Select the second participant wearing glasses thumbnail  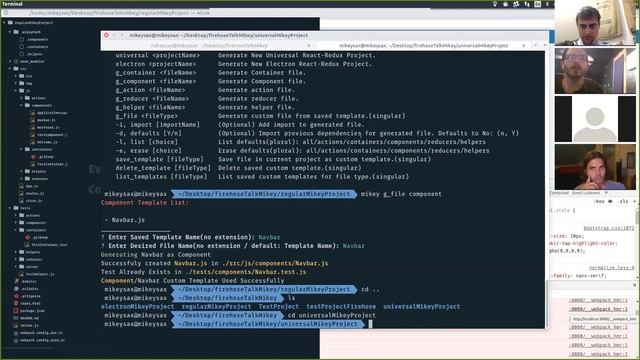[x=595, y=71]
